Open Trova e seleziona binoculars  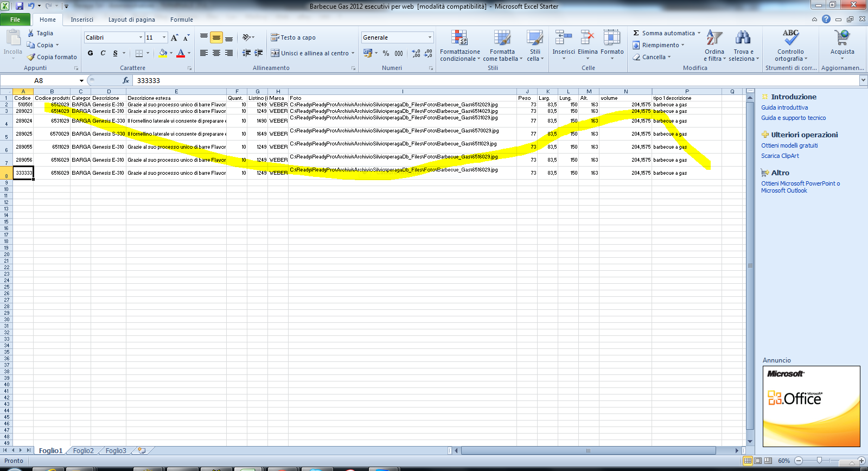[743, 46]
